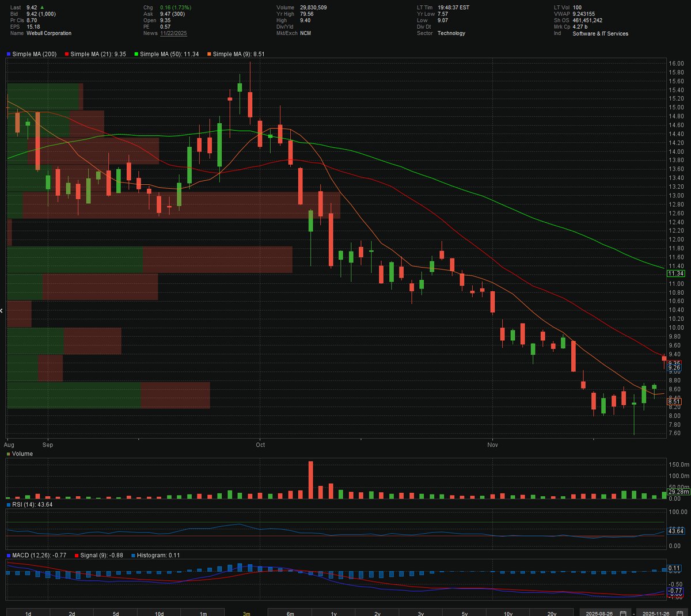Select the 2d timeframe button

coord(72,613)
